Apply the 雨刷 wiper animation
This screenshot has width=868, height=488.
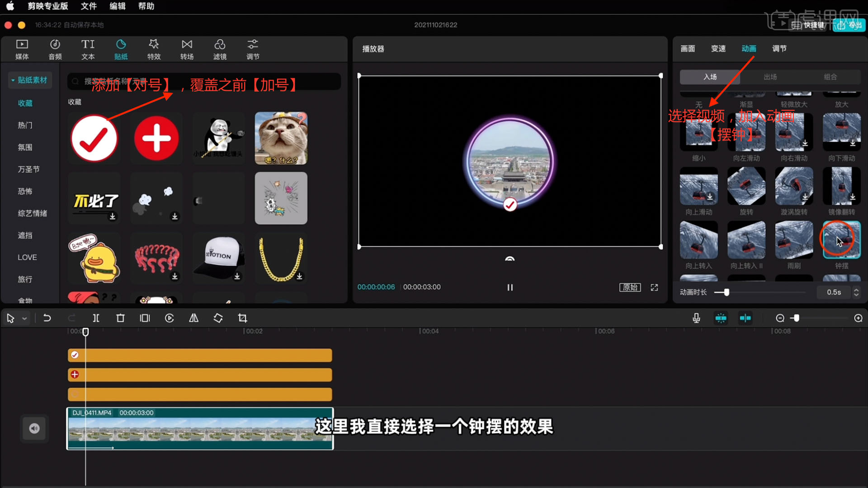[x=794, y=240]
